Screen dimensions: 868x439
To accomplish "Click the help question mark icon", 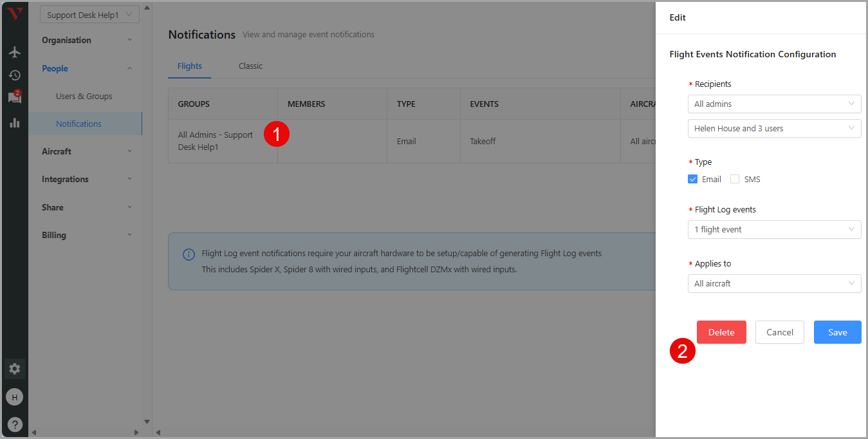I will (x=14, y=424).
